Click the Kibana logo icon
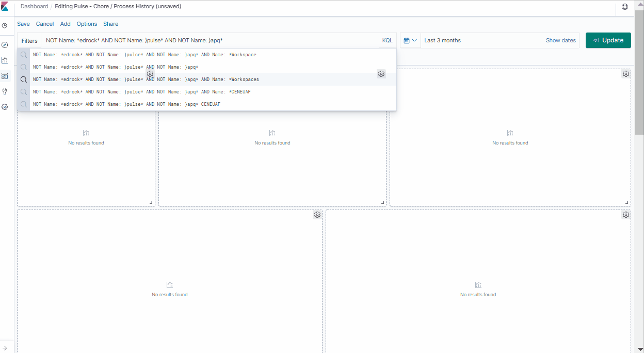The image size is (644, 353). (x=5, y=7)
